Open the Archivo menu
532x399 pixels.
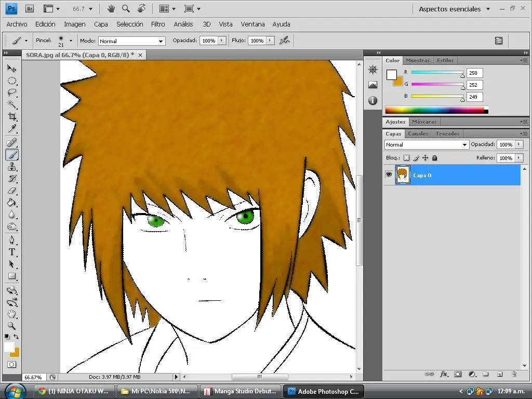[17, 24]
